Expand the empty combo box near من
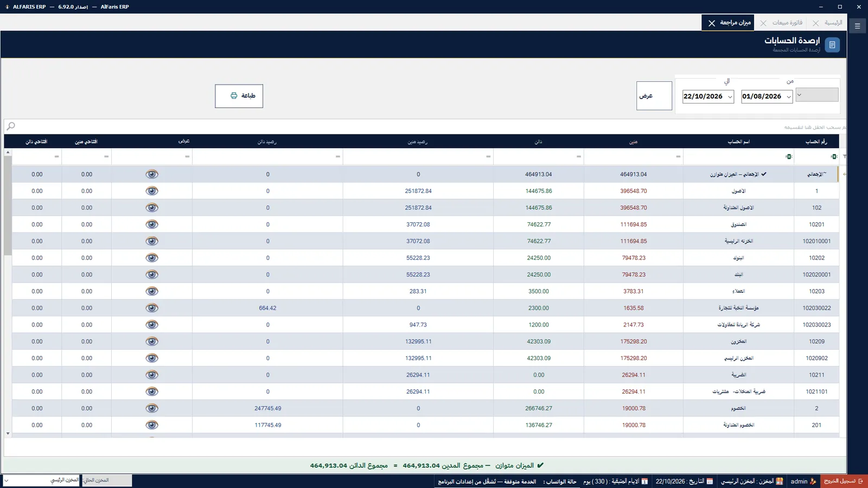868x488 pixels. pos(799,95)
